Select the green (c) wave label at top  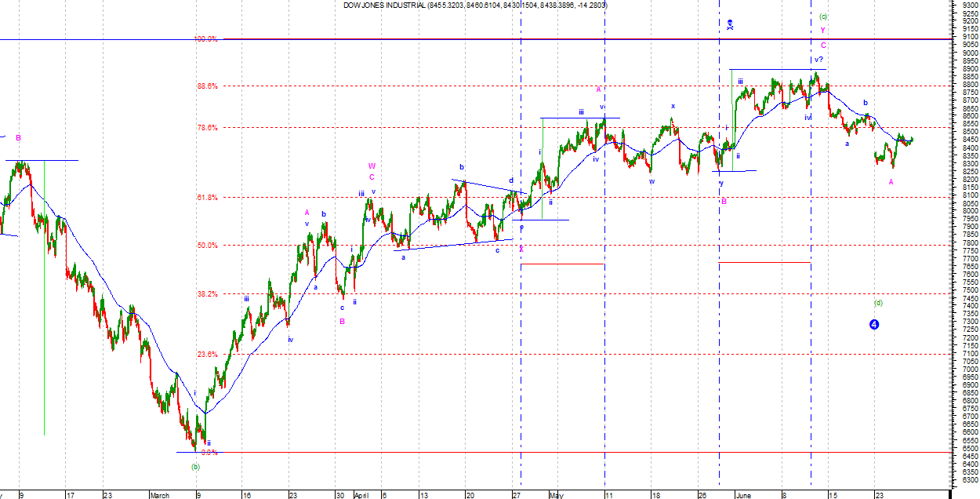(823, 16)
